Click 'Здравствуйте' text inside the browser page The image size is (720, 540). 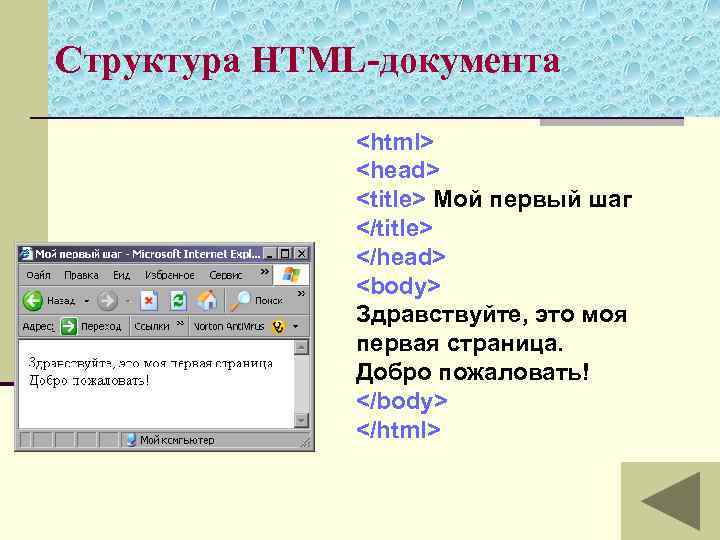71,363
